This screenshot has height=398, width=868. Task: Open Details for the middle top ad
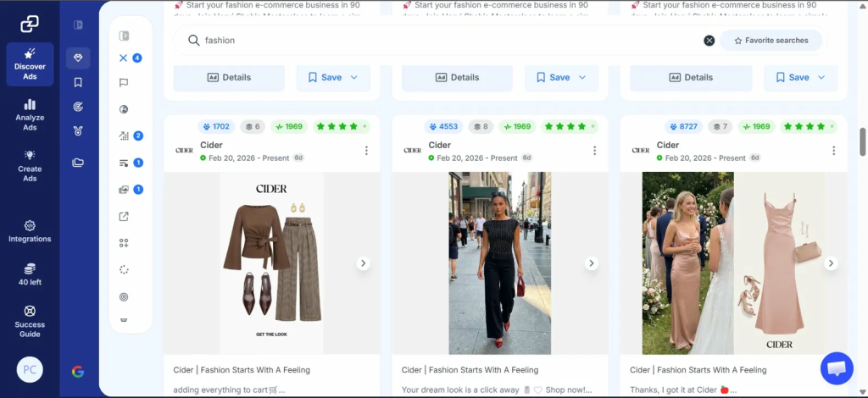click(457, 77)
